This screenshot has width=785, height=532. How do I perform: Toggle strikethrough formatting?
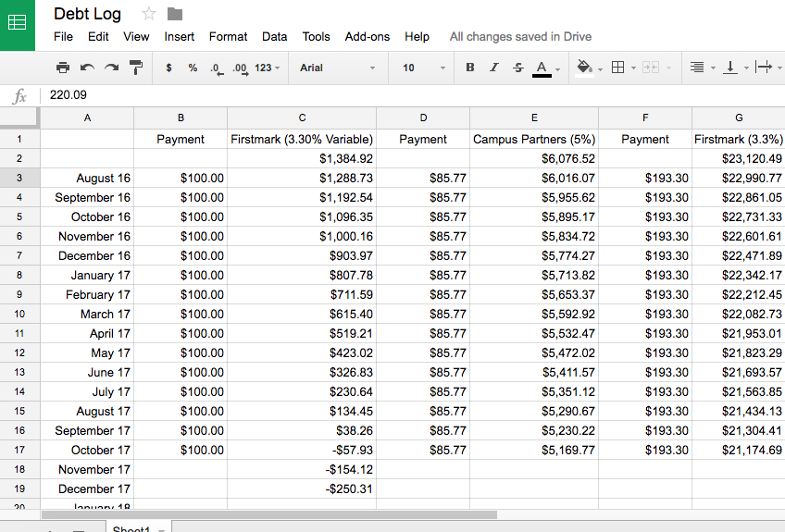coord(518,68)
